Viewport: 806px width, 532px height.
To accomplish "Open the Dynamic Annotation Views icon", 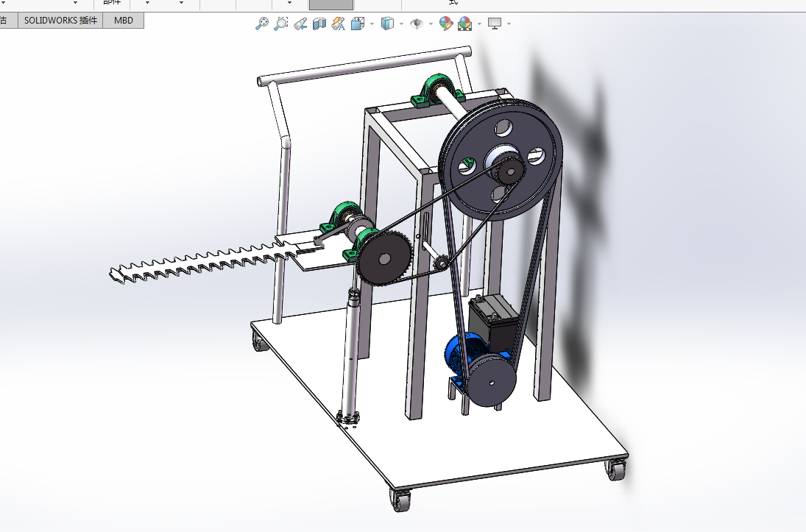I will pos(339,24).
